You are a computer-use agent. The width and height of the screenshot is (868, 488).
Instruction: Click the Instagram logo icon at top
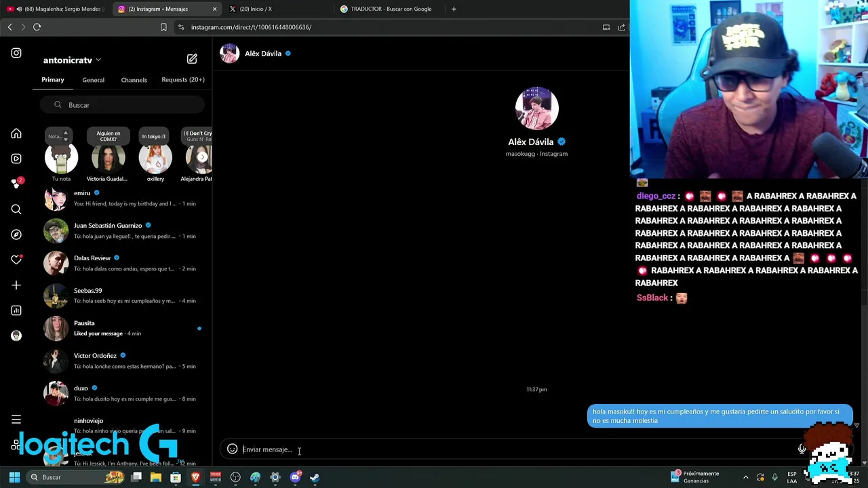click(16, 53)
